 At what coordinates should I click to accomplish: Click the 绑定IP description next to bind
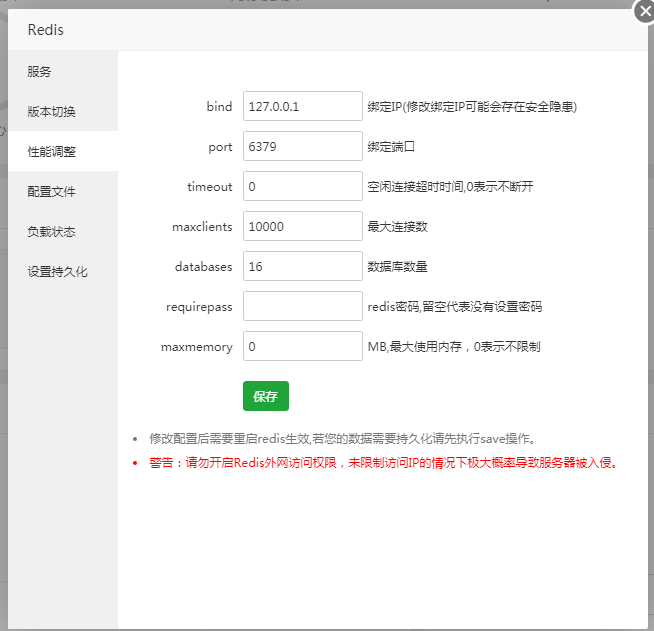click(x=472, y=106)
